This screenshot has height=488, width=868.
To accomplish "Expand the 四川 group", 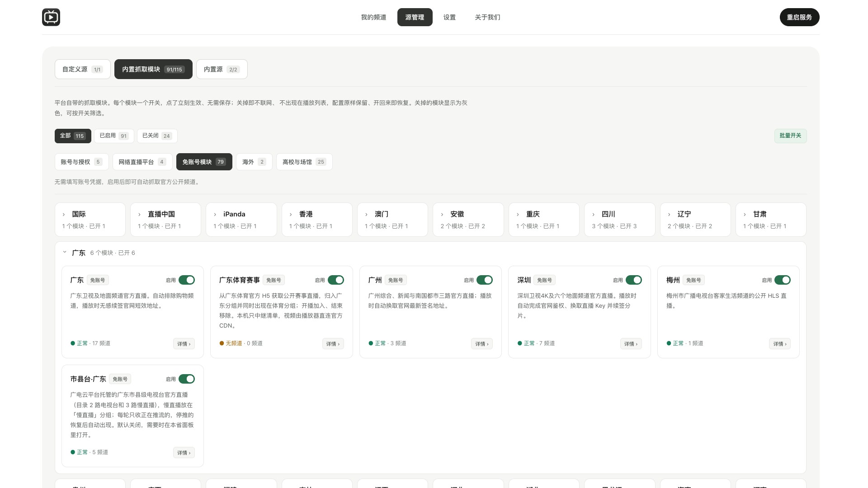I will pos(620,220).
